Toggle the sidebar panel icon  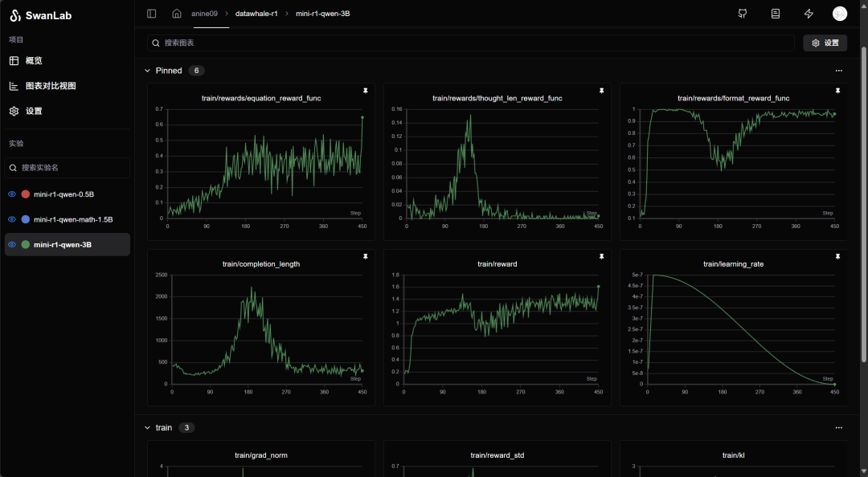[152, 14]
